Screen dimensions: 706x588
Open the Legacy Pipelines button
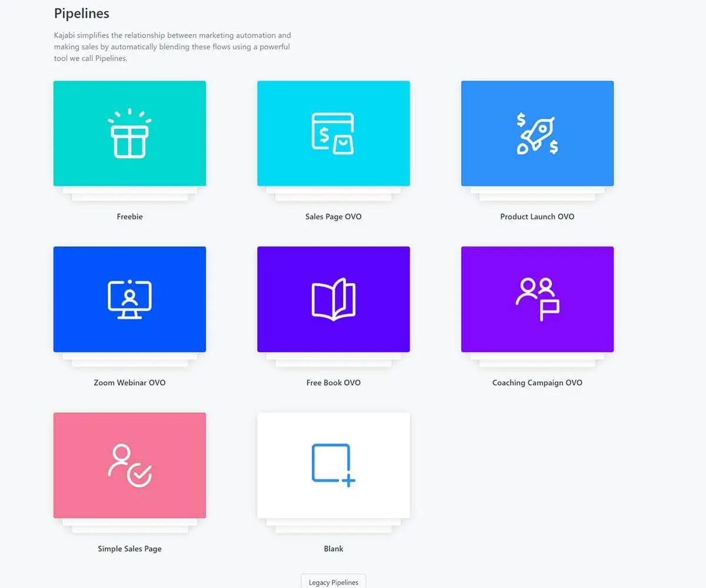[x=334, y=582]
